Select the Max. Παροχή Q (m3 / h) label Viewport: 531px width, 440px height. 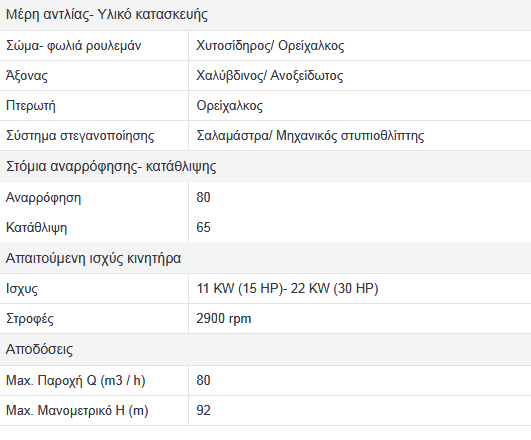76,380
